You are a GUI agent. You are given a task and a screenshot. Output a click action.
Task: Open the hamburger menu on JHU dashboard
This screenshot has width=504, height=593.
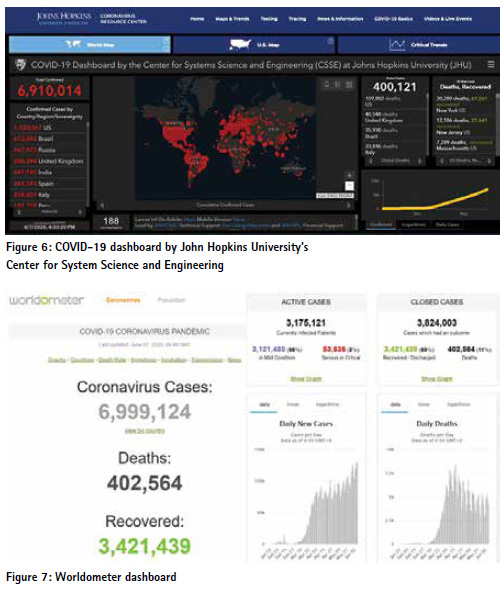coord(491,65)
